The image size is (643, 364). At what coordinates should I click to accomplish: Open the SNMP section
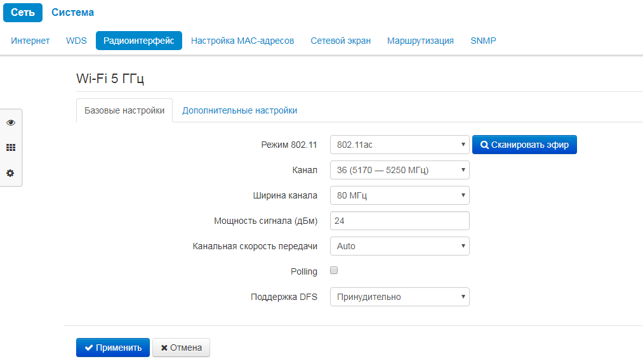pos(483,41)
